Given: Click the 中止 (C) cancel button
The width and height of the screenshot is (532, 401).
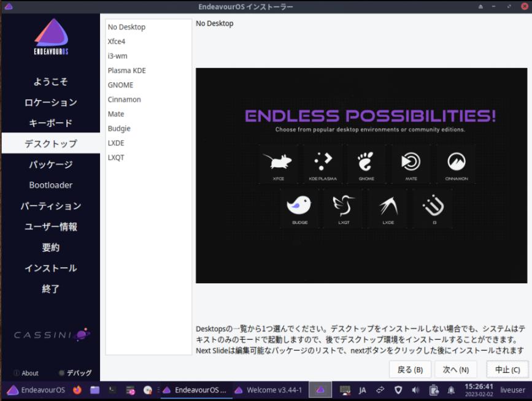Looking at the screenshot, I should [507, 370].
